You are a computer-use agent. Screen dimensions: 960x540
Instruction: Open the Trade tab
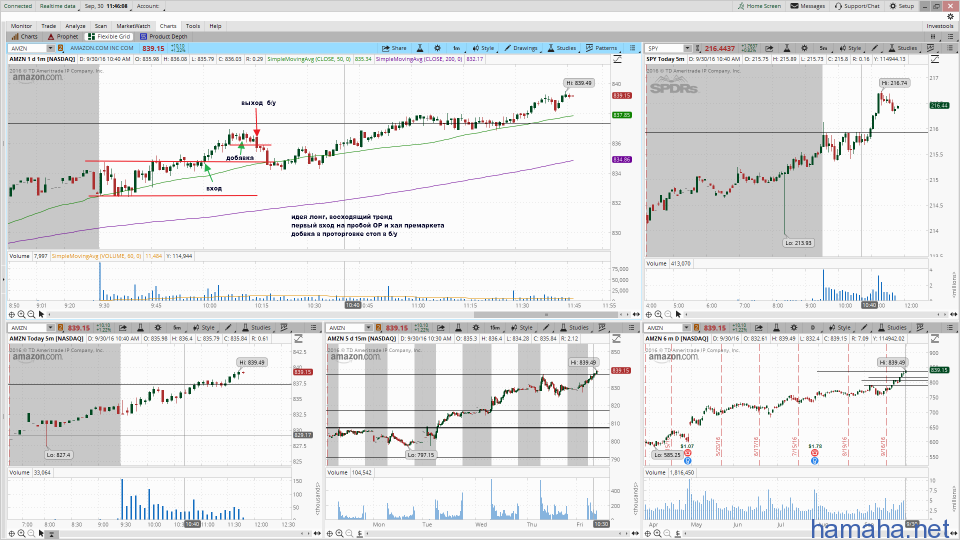click(x=48, y=26)
